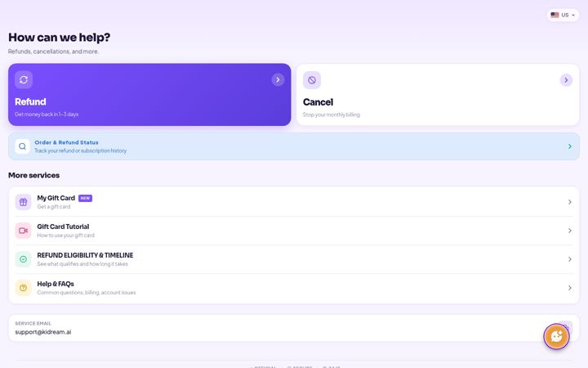Click 'Get a gift card' subtitle

(x=54, y=207)
